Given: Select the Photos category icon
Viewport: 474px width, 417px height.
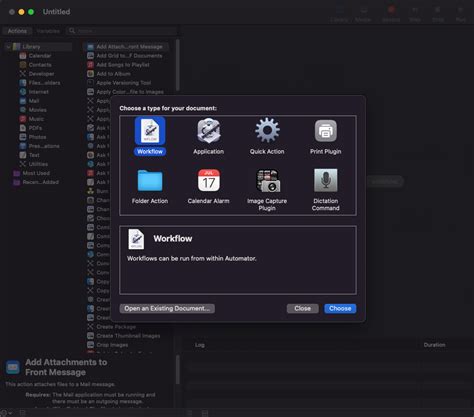Looking at the screenshot, I should (x=23, y=137).
